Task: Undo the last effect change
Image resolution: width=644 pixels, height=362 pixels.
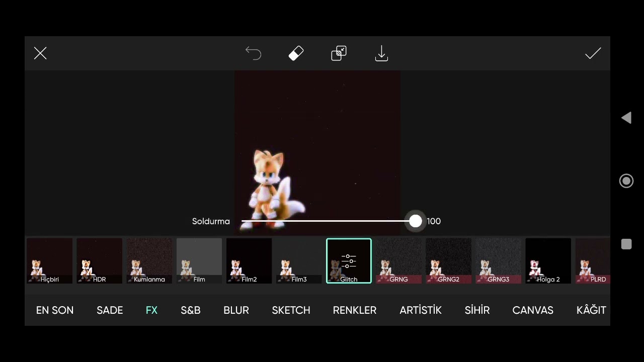Action: (x=253, y=53)
